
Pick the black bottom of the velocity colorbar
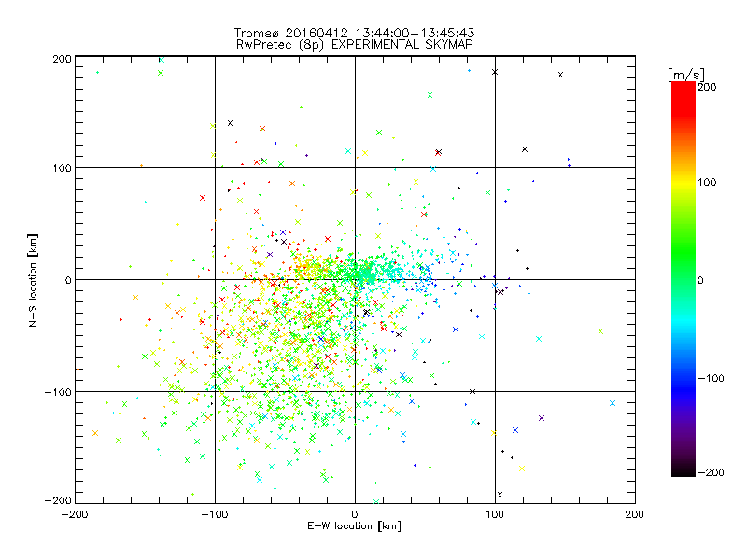click(x=684, y=469)
